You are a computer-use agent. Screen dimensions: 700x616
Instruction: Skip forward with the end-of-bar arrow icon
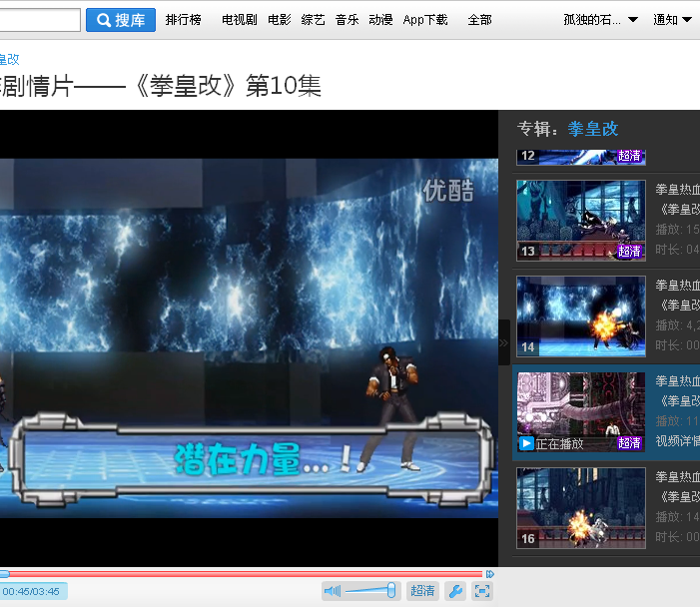coord(490,574)
